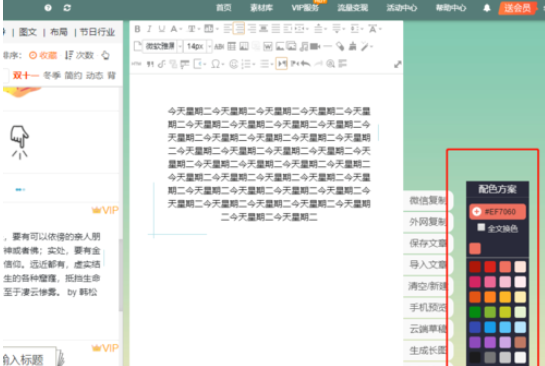Open 素材库 in the top navigation
The image size is (545, 366).
[261, 8]
